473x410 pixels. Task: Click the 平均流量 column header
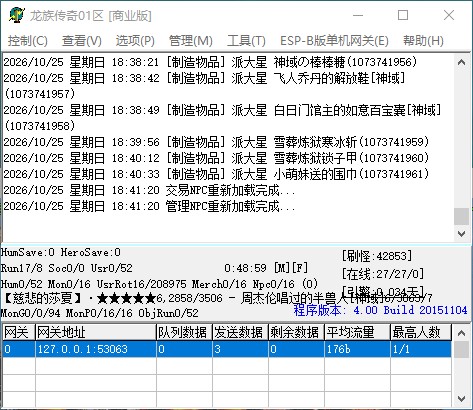tap(357, 332)
